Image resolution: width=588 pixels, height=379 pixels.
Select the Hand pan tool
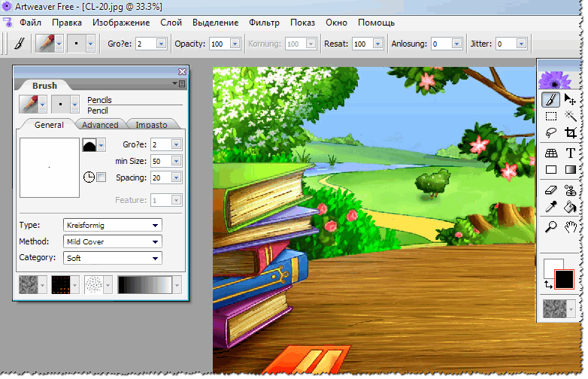[570, 227]
